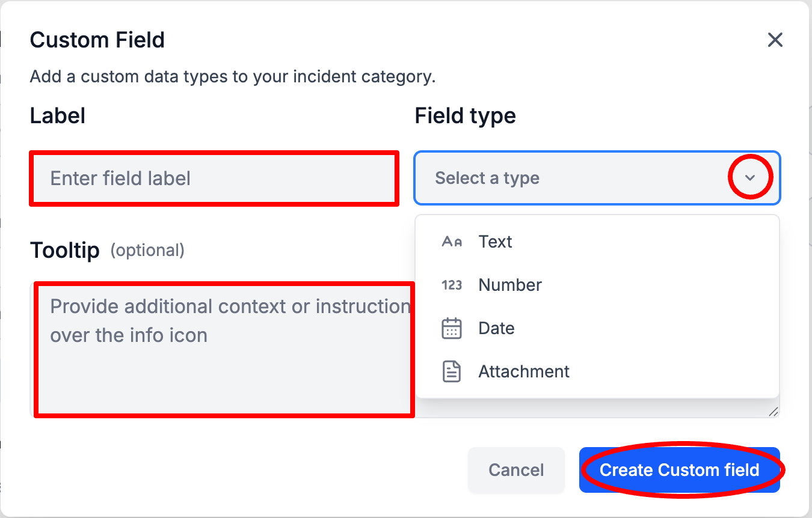Click the 'Field type' heading label

465,115
